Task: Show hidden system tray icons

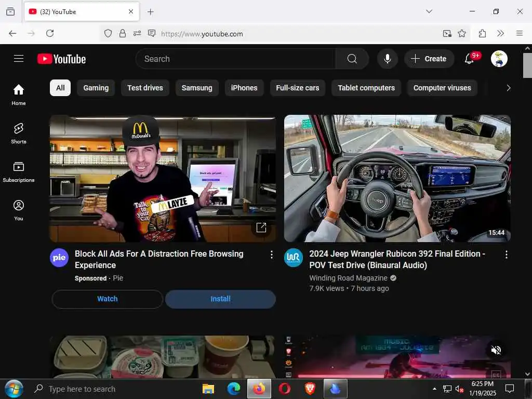Action: coord(434,389)
